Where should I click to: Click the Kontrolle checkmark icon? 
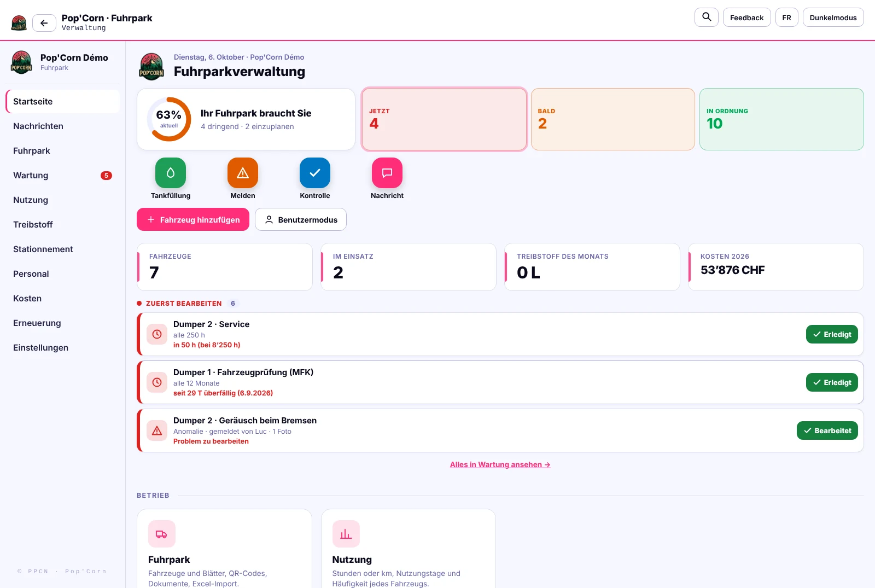[x=315, y=173]
